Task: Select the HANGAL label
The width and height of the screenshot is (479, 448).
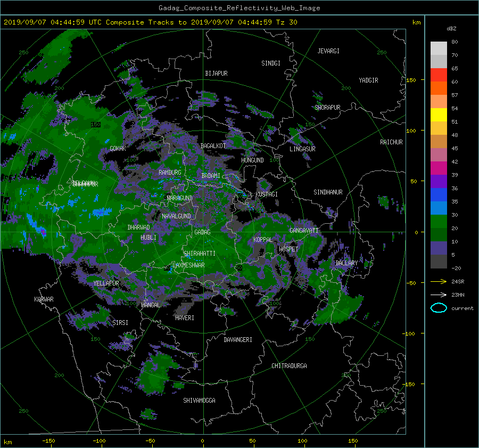Action: tap(150, 305)
